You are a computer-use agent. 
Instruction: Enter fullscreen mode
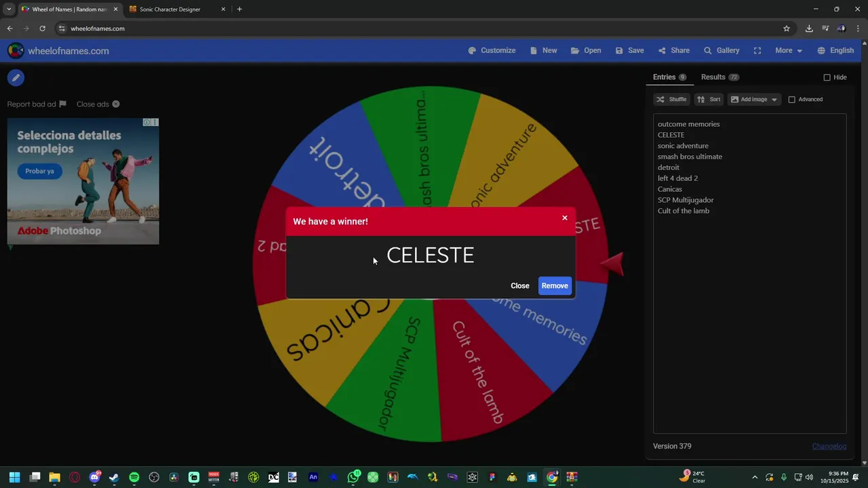(x=757, y=51)
